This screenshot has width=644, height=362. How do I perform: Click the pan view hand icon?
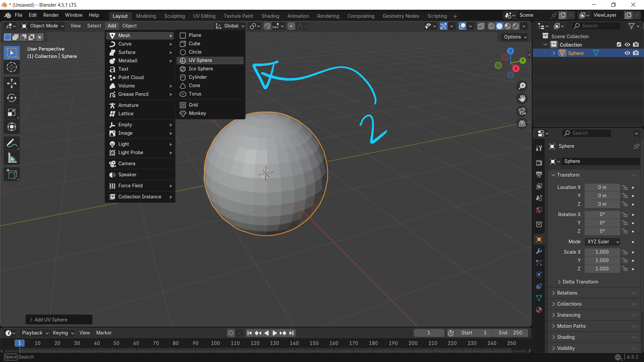(x=522, y=99)
